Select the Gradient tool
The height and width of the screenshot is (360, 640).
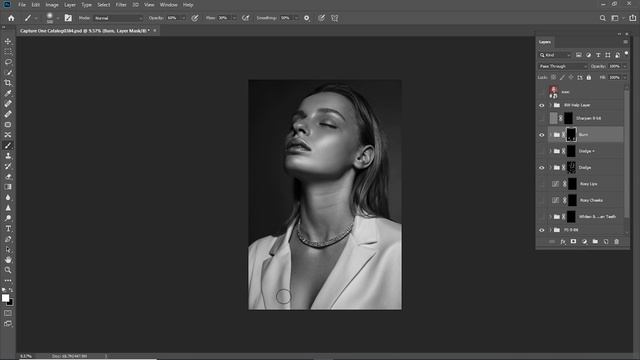(8, 187)
